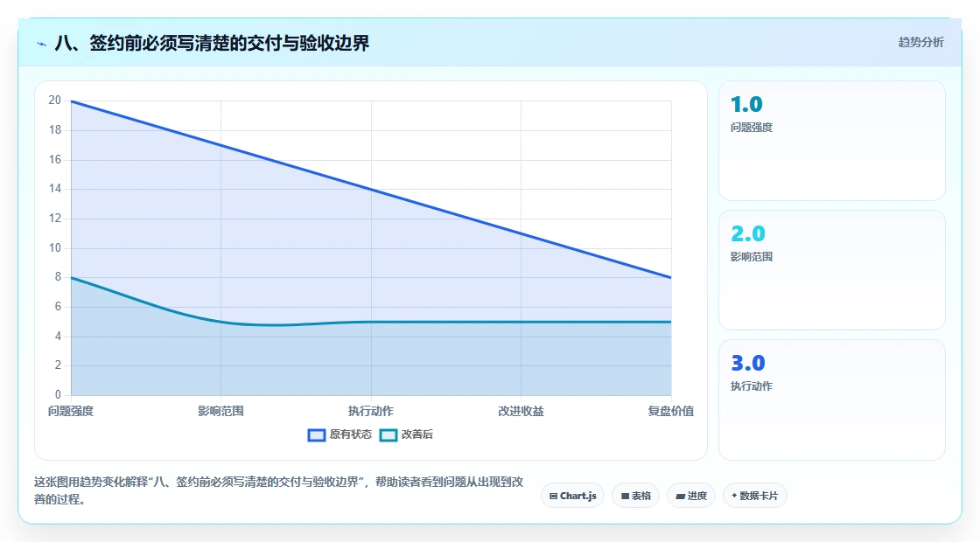Click the 影响范围 x-axis label
This screenshot has width=980, height=542.
coord(220,412)
